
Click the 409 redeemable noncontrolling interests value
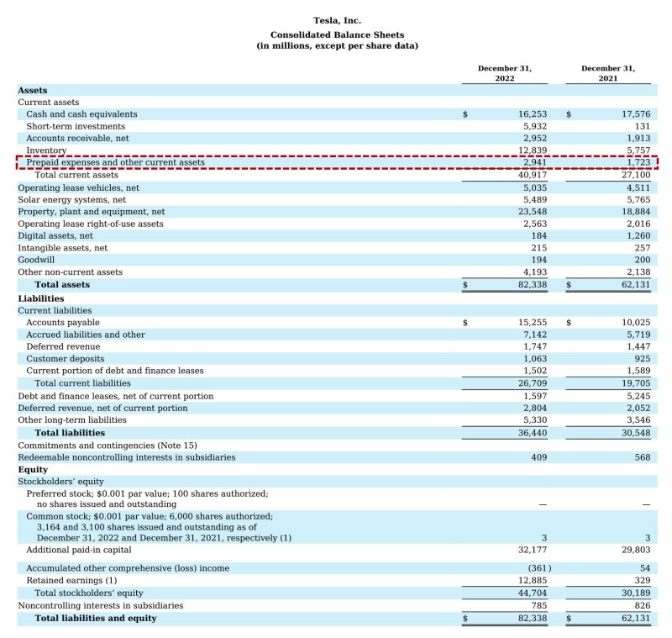click(538, 457)
